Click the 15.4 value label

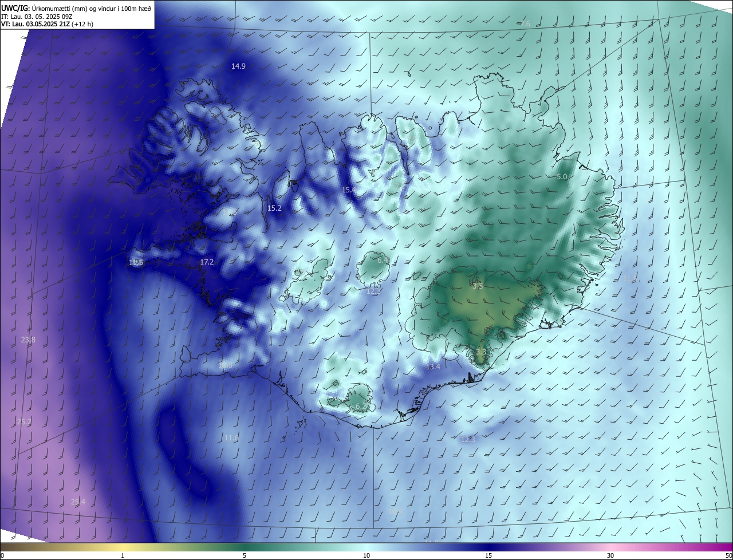click(349, 190)
